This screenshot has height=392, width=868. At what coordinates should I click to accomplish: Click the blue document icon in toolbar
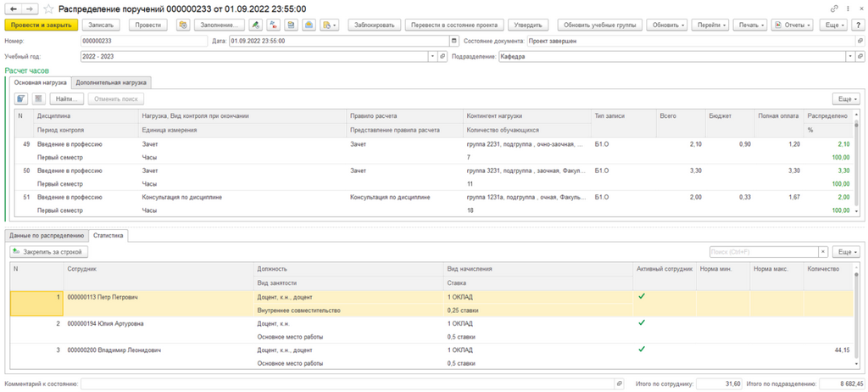(x=292, y=25)
